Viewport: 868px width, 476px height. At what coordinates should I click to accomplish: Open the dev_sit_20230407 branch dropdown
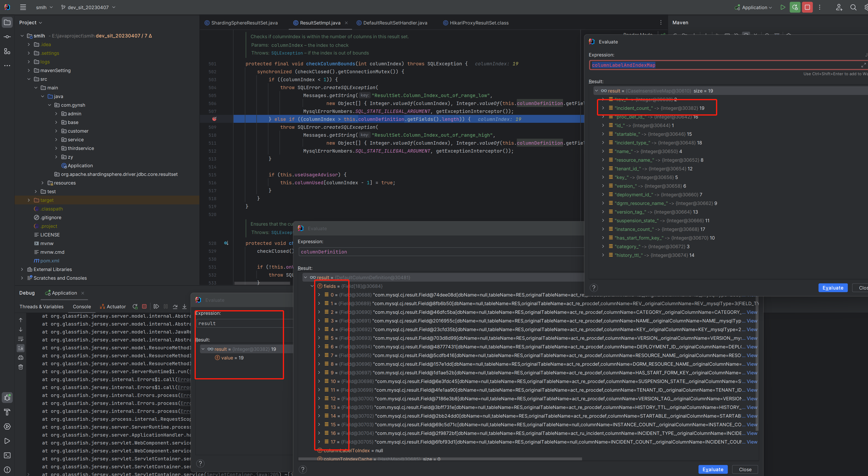click(x=88, y=7)
